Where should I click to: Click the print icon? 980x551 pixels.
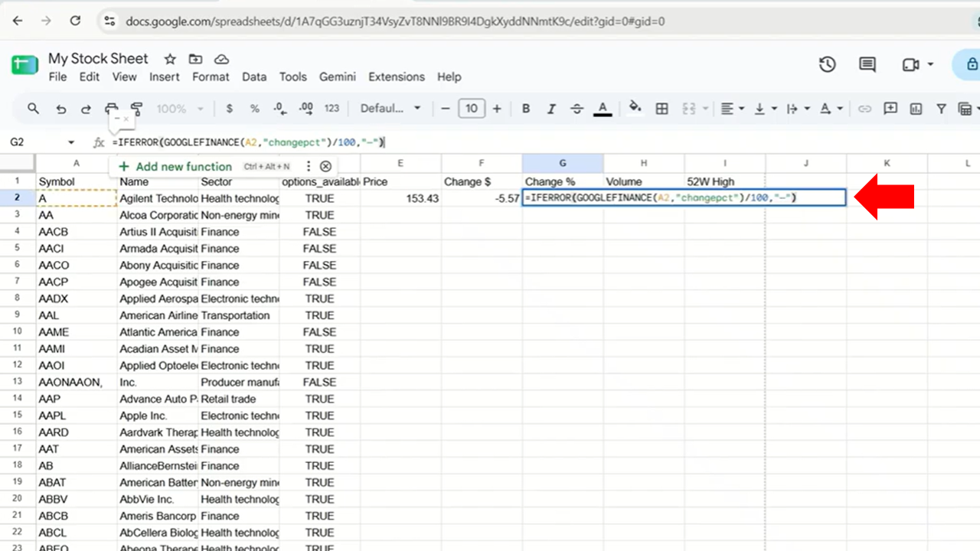click(x=111, y=109)
